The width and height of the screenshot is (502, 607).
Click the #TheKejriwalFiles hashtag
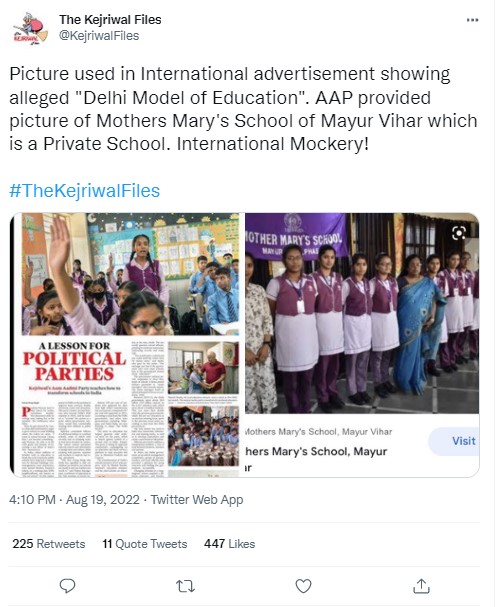[84, 191]
